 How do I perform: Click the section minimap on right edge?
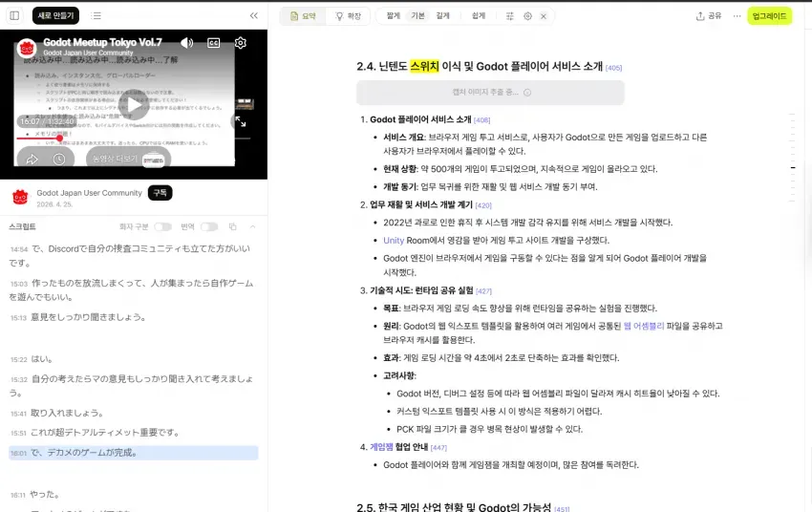pyautogui.click(x=792, y=158)
